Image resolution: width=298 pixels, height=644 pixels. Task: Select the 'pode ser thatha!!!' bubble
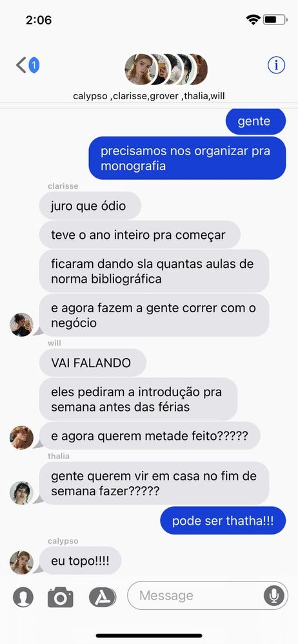[223, 520]
